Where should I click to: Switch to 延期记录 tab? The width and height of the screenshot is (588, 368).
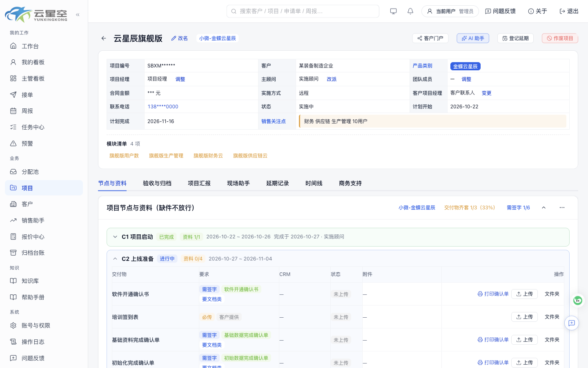(278, 183)
